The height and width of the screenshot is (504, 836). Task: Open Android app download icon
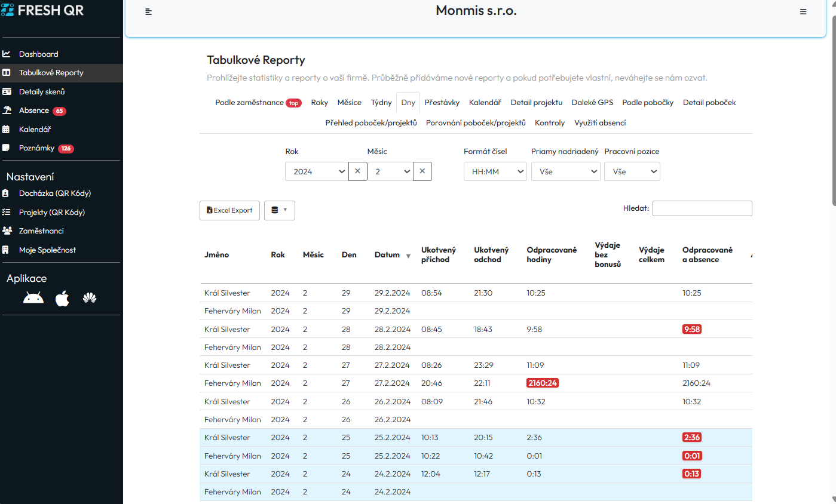tap(33, 299)
